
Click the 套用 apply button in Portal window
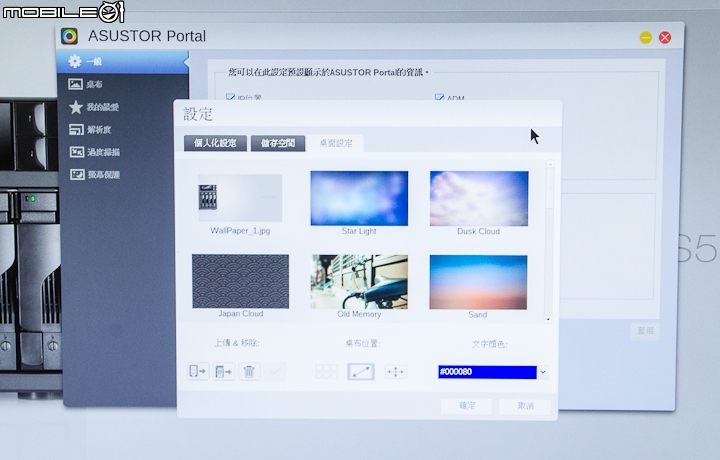point(645,331)
